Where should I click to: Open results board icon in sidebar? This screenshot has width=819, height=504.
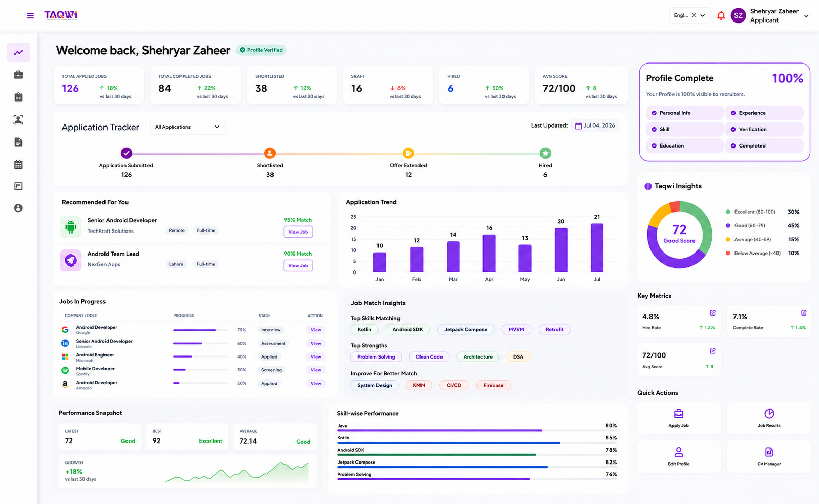18,186
